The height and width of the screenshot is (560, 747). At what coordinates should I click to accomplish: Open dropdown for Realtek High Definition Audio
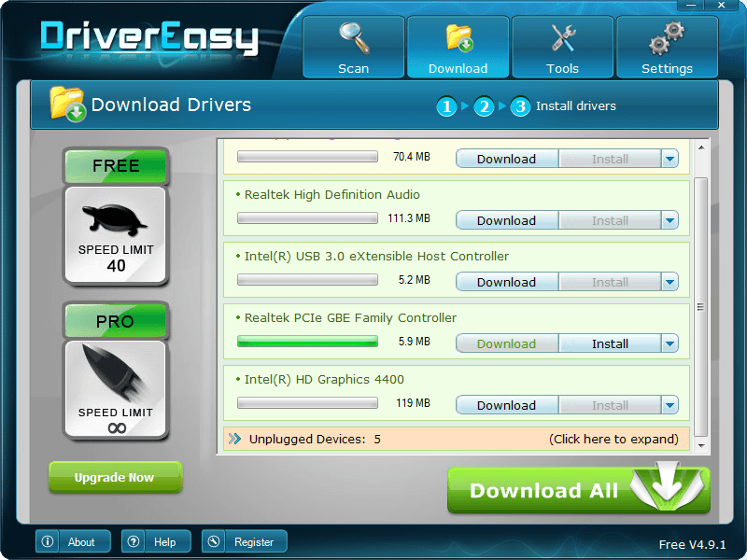point(669,220)
